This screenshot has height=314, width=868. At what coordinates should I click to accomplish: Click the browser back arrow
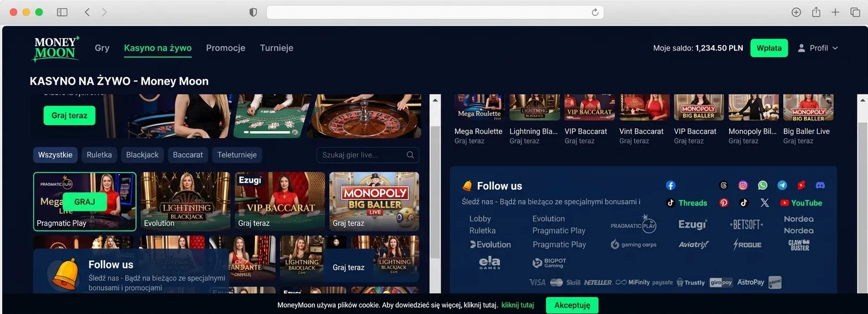click(87, 12)
